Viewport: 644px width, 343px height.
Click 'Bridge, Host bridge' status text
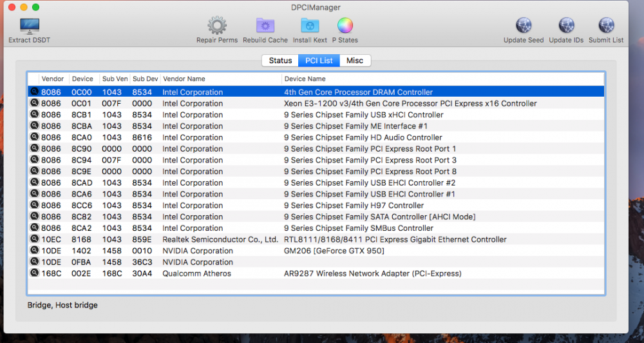[62, 305]
